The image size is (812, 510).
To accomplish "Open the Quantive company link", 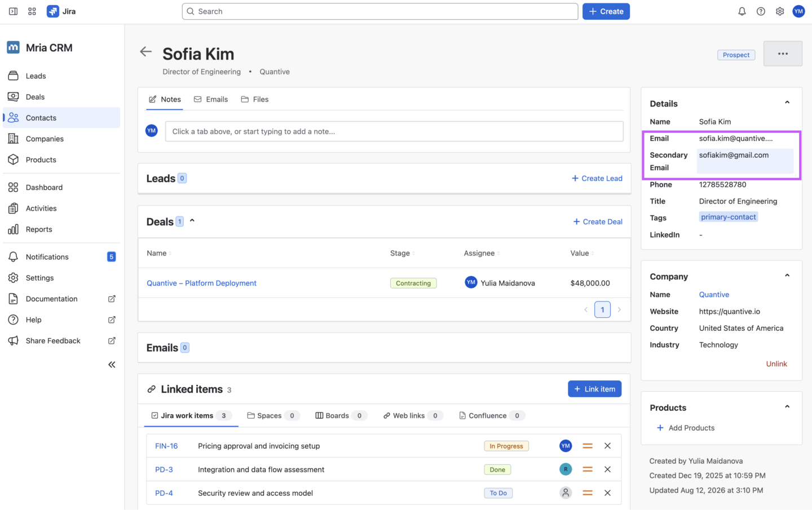I will click(714, 295).
